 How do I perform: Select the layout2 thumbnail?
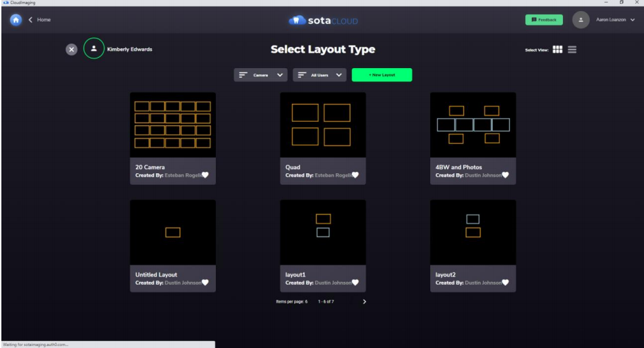click(x=473, y=232)
